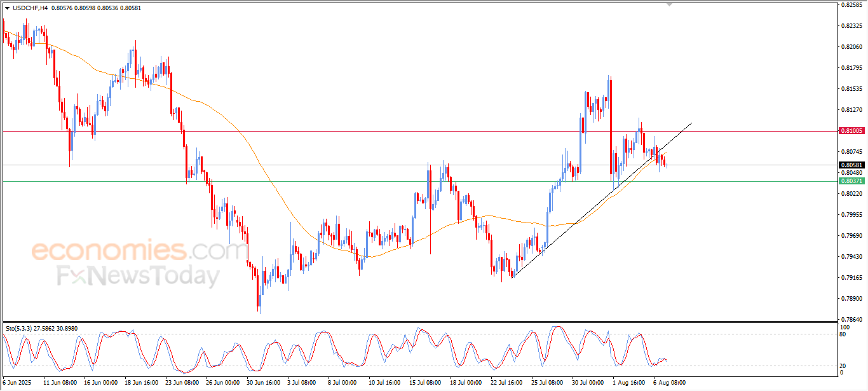Viewport: 868px width, 391px height.
Task: Click the 15 Jul 08:00 time label
Action: tap(424, 383)
